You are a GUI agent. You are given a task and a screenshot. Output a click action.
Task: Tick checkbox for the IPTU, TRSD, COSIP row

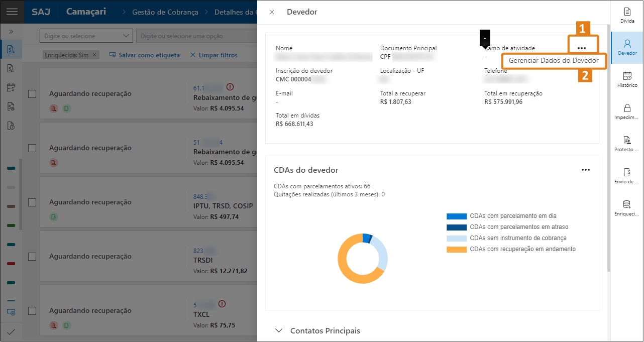(x=32, y=202)
